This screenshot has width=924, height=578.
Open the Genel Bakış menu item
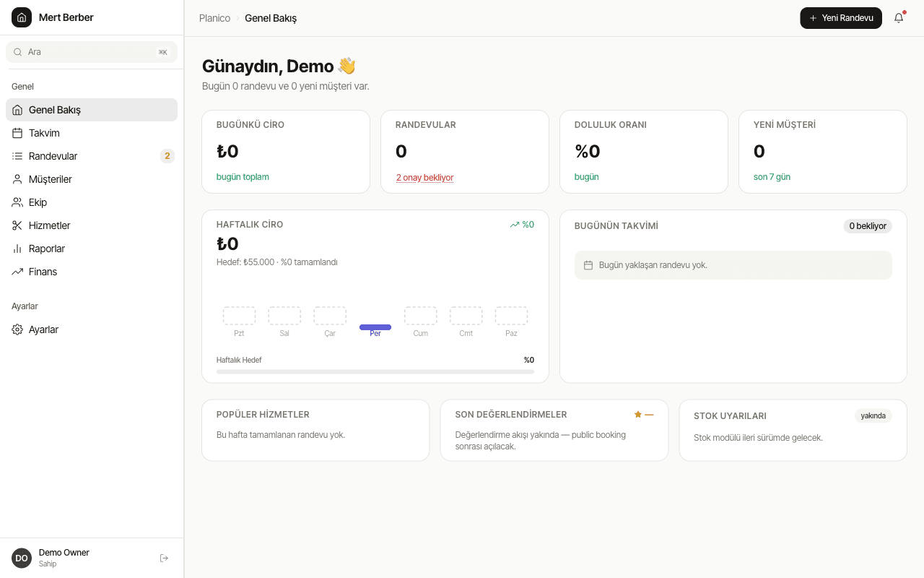(x=92, y=110)
